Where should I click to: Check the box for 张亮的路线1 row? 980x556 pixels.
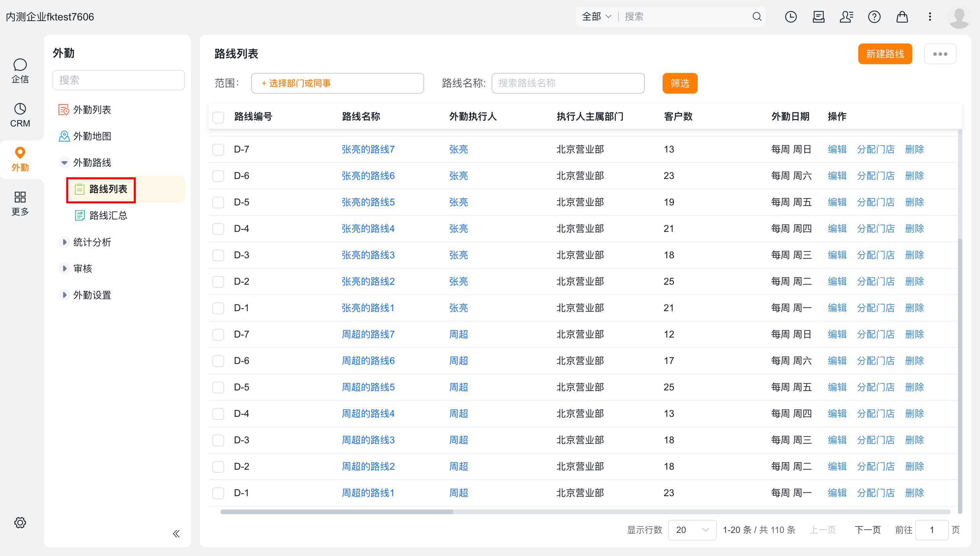(x=218, y=308)
